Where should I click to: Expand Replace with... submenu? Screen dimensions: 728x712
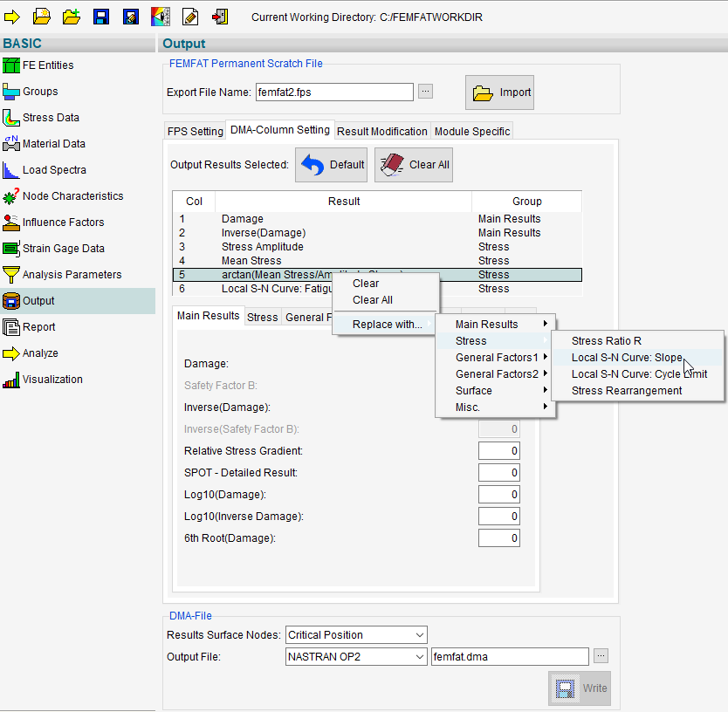386,325
